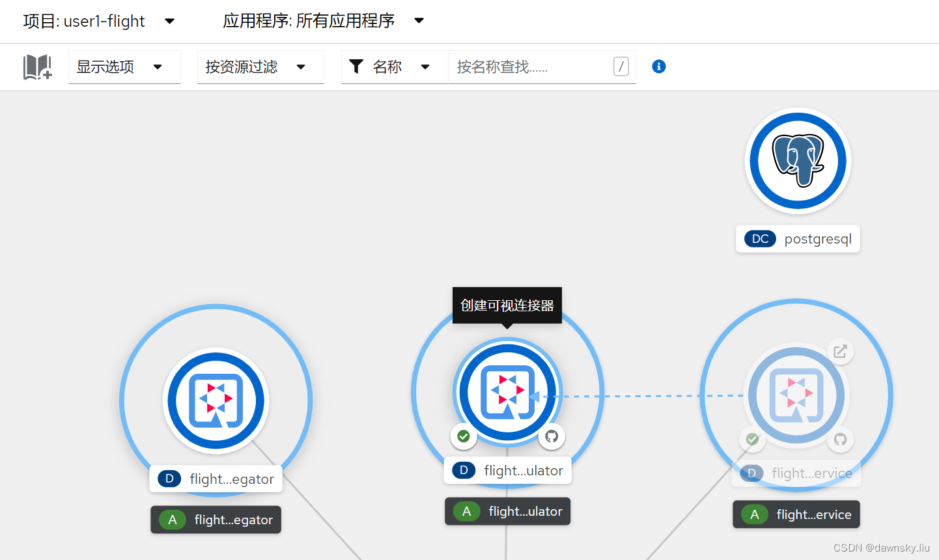939x560 pixels.
Task: Open the 按资源过滤 dropdown
Action: 260,67
